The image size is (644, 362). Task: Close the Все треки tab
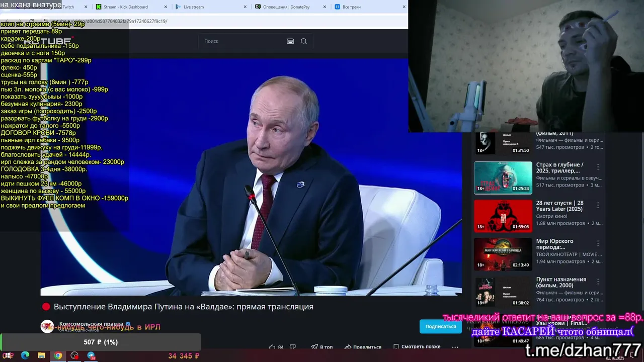404,7
